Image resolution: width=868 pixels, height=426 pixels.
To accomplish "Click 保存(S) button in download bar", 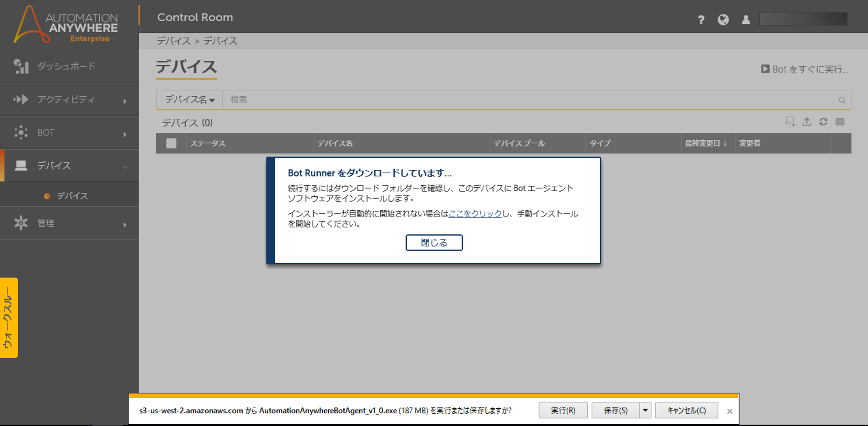I will pos(615,410).
